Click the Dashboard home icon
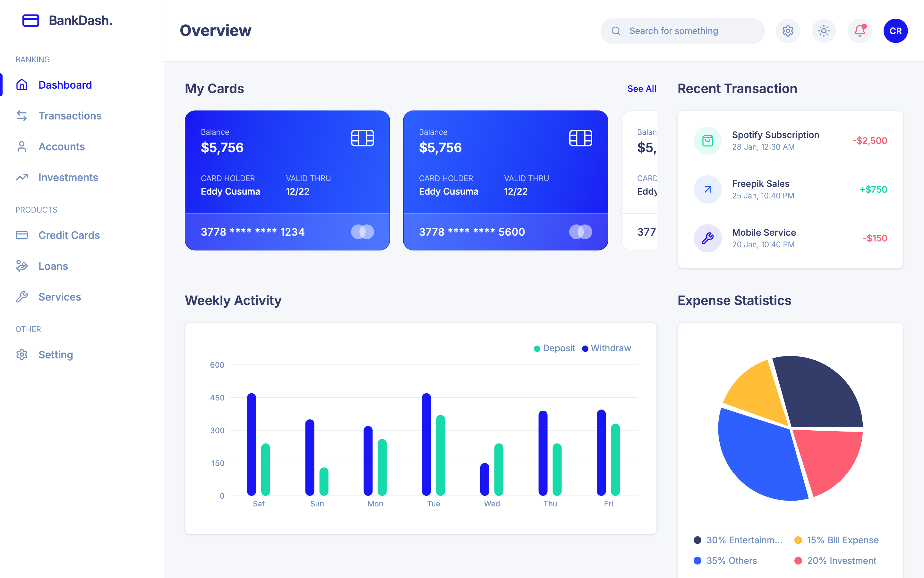The height and width of the screenshot is (578, 924). 22,84
